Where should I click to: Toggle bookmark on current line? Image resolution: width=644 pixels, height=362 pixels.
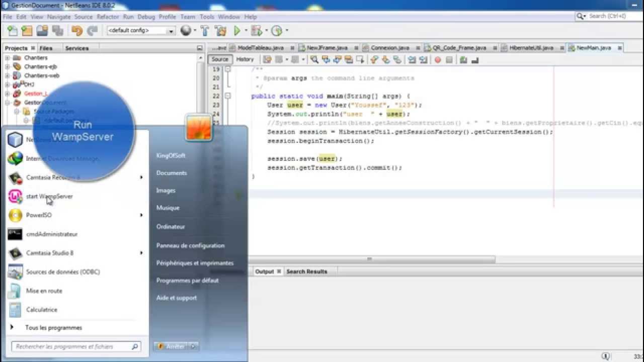[397, 60]
